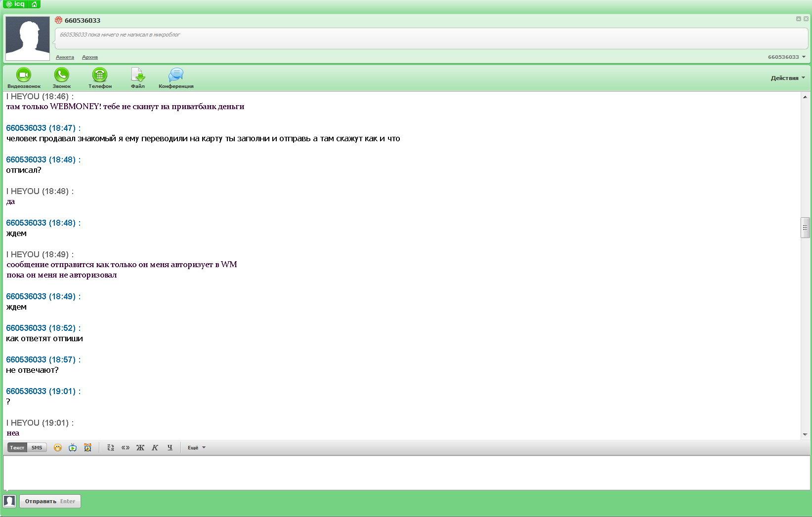Viewport: 812px width, 517px height.
Task: Click the red flower status icon
Action: coord(58,20)
